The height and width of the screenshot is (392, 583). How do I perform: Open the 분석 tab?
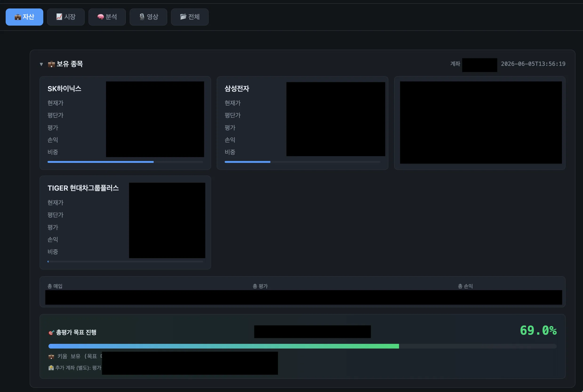107,17
